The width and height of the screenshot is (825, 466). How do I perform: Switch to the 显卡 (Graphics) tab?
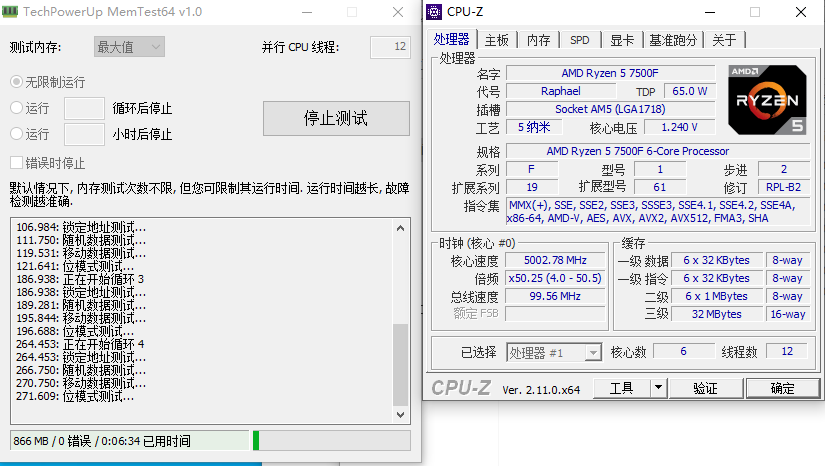(622, 40)
